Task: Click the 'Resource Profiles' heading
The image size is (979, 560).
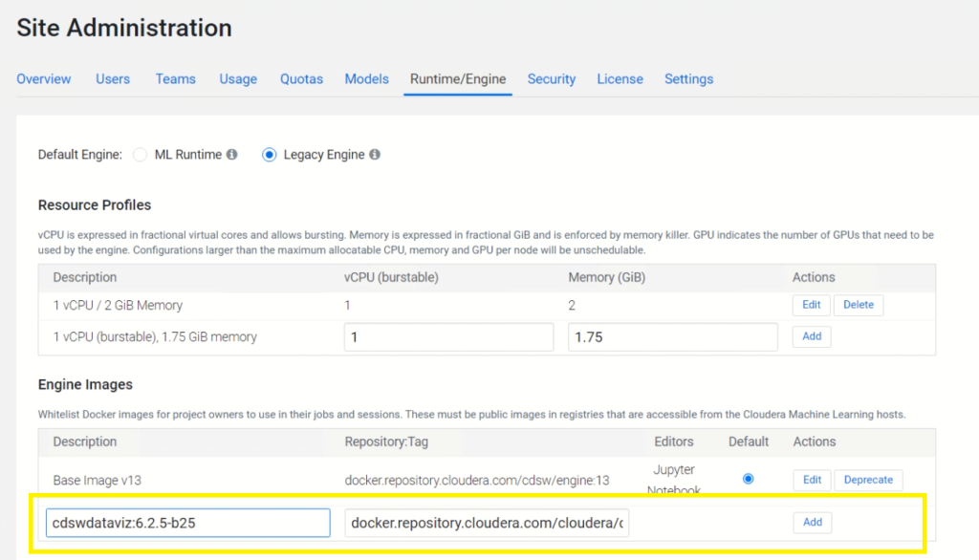Action: (x=95, y=205)
